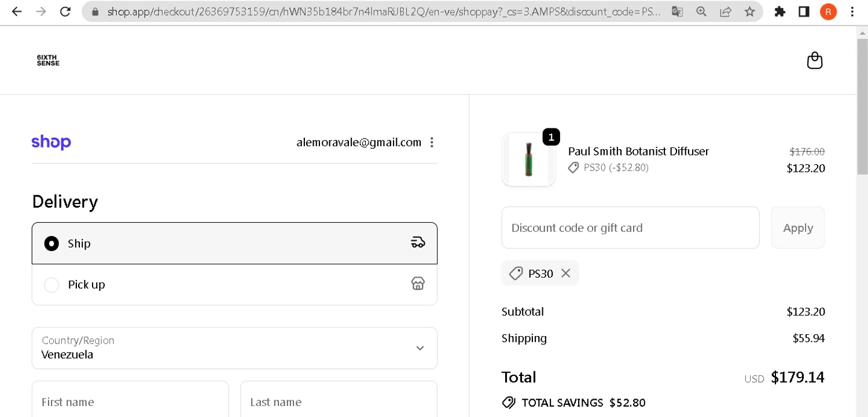Screen dimensions: 868x417
Task: Toggle the browser side panel icon
Action: 804,12
